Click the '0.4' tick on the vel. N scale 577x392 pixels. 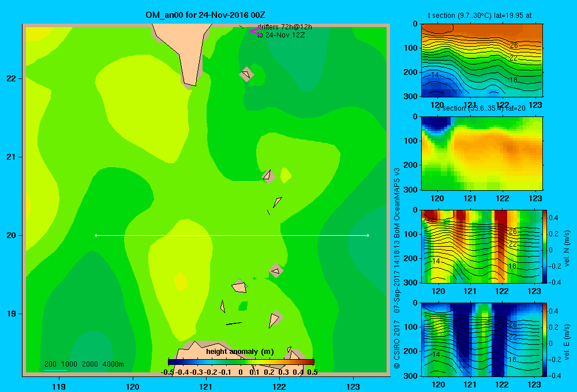[x=553, y=218]
